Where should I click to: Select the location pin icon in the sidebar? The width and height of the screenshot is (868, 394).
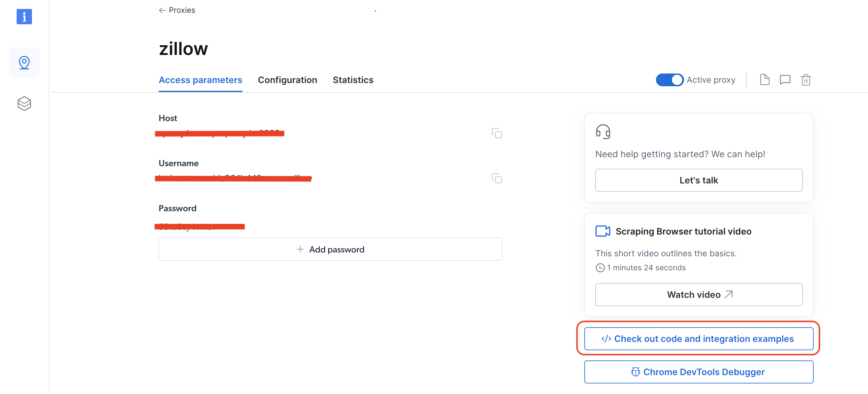[24, 62]
